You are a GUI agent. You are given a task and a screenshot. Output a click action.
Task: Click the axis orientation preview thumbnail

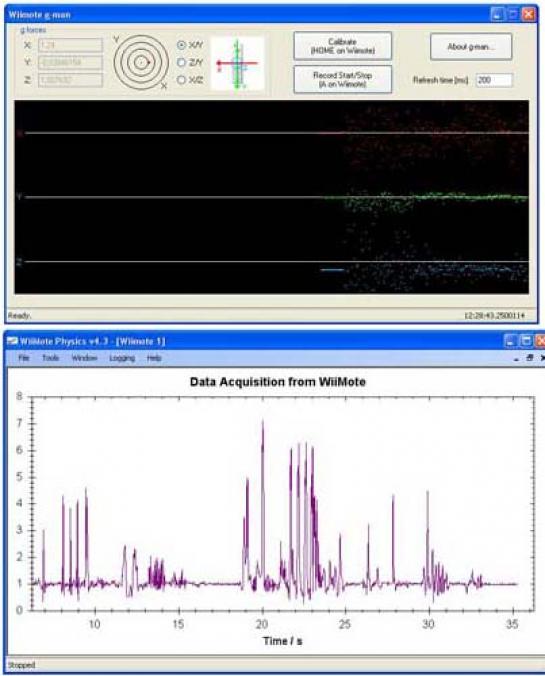[237, 63]
